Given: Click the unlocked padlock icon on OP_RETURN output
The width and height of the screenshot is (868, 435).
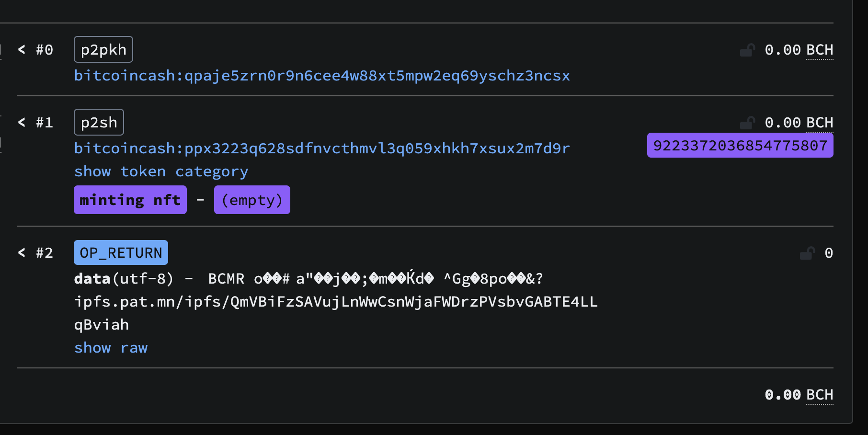Looking at the screenshot, I should click(x=807, y=253).
